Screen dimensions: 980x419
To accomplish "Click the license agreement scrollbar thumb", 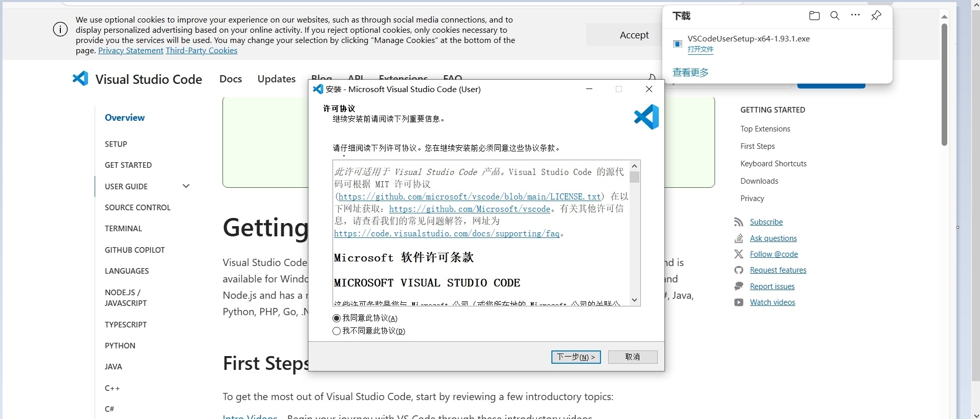I will click(x=635, y=177).
